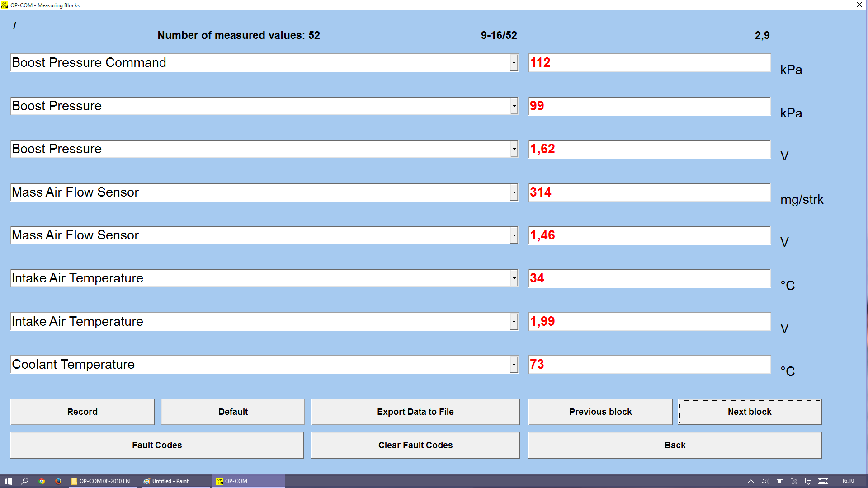Show hidden system tray icons
The width and height of the screenshot is (868, 488).
(x=751, y=481)
